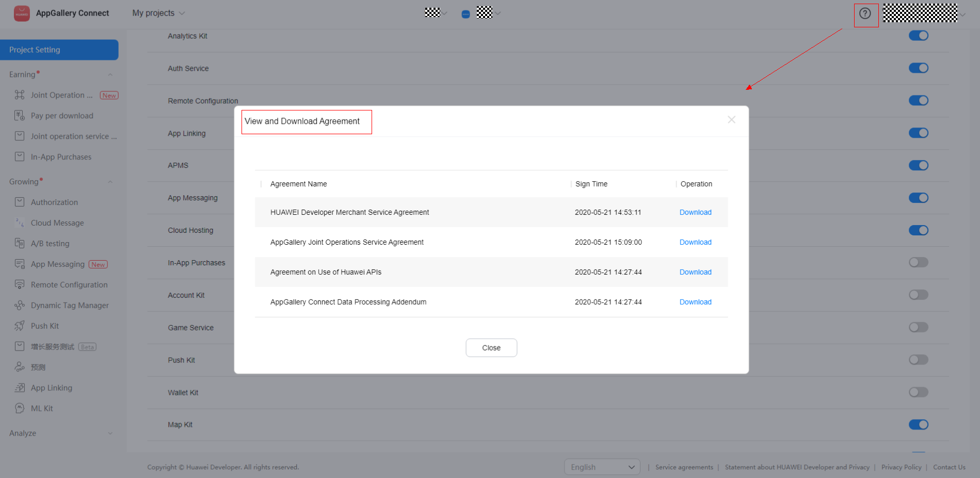
Task: Open the account menu dropdown arrow
Action: click(x=962, y=14)
